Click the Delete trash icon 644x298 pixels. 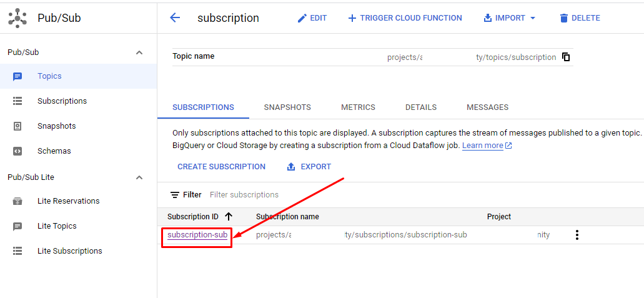(x=564, y=18)
